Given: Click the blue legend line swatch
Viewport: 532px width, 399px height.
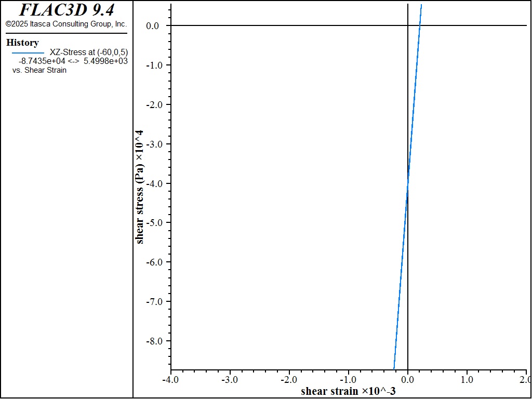Looking at the screenshot, I should click(28, 52).
